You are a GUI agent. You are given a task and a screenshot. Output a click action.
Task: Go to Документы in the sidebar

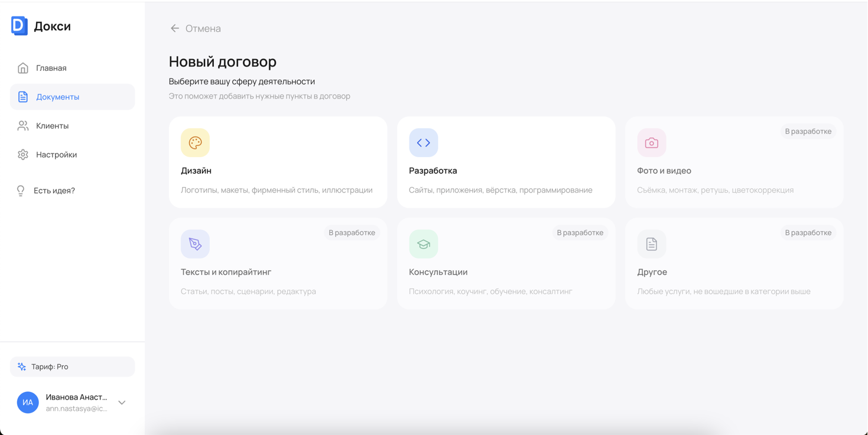(57, 97)
